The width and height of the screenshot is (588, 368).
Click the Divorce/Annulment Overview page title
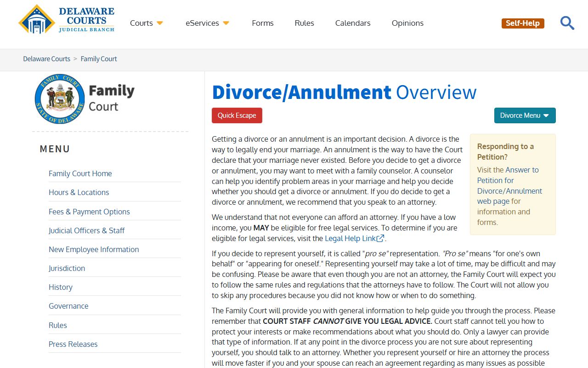[344, 92]
